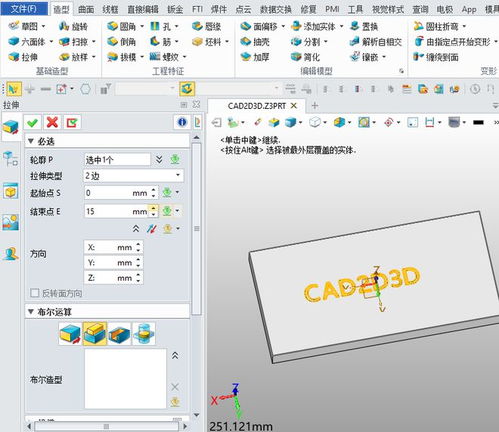Switch to the 曲面 ribbon tab

point(86,9)
